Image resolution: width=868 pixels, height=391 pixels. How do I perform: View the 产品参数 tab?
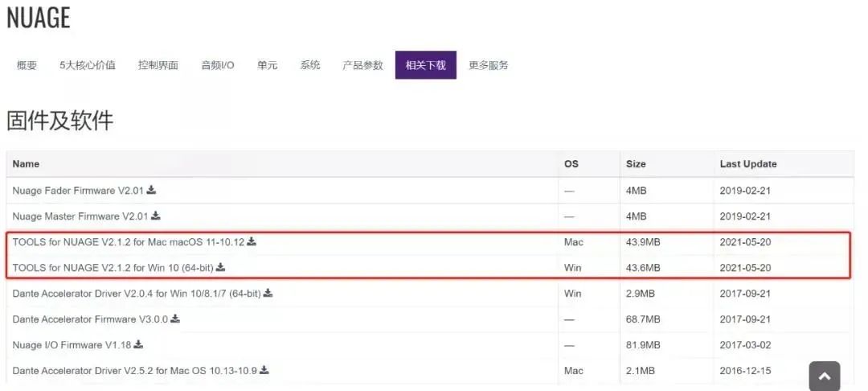[x=363, y=65]
